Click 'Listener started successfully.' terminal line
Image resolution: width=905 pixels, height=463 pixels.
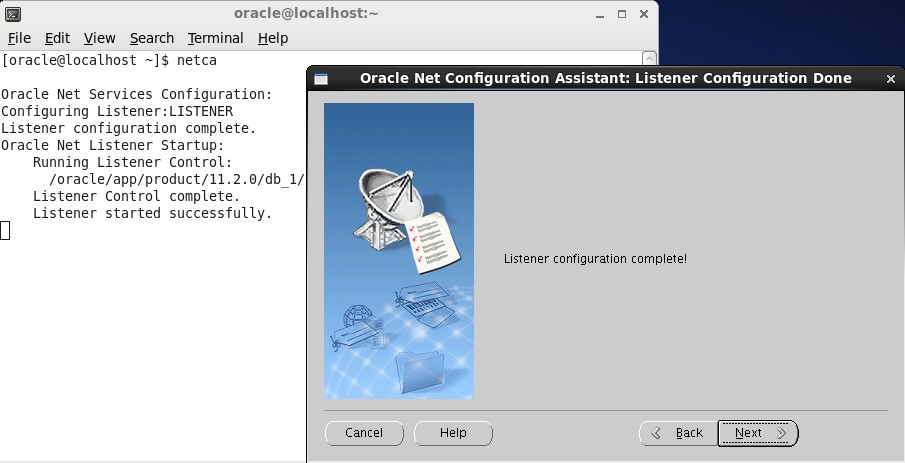coord(152,214)
